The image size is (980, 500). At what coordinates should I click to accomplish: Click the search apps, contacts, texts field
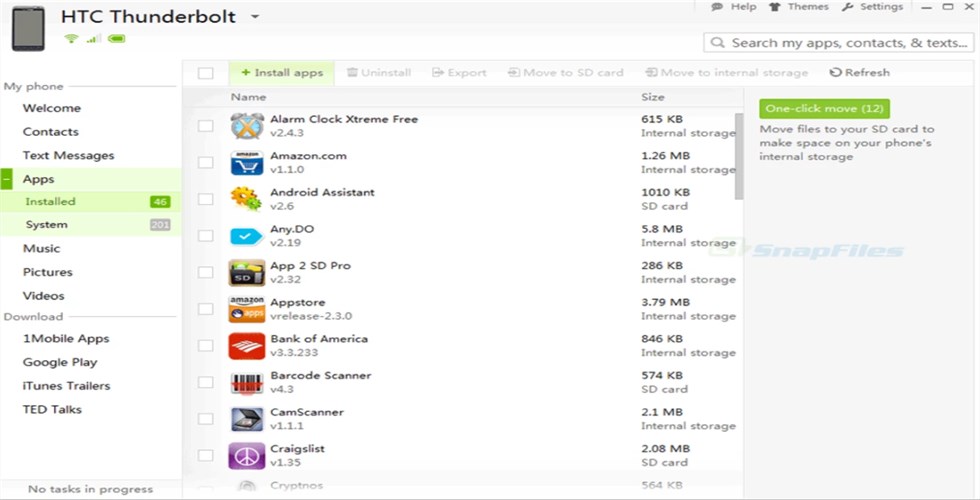pos(839,43)
